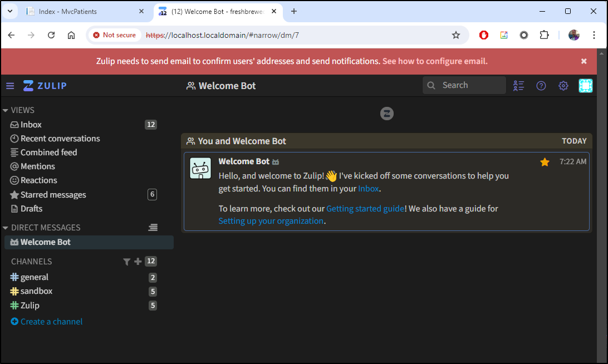
Task: Open Getting started guide link
Action: coord(365,209)
